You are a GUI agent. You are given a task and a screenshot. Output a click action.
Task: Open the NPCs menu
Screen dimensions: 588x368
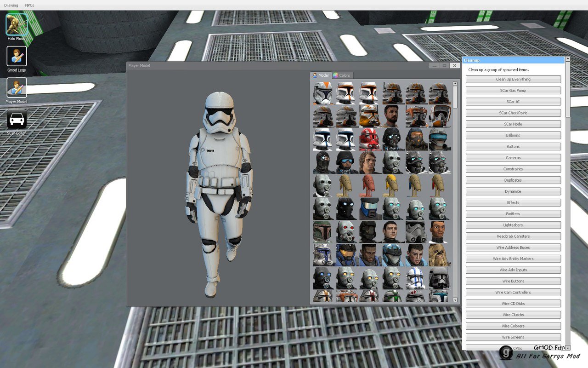point(29,5)
